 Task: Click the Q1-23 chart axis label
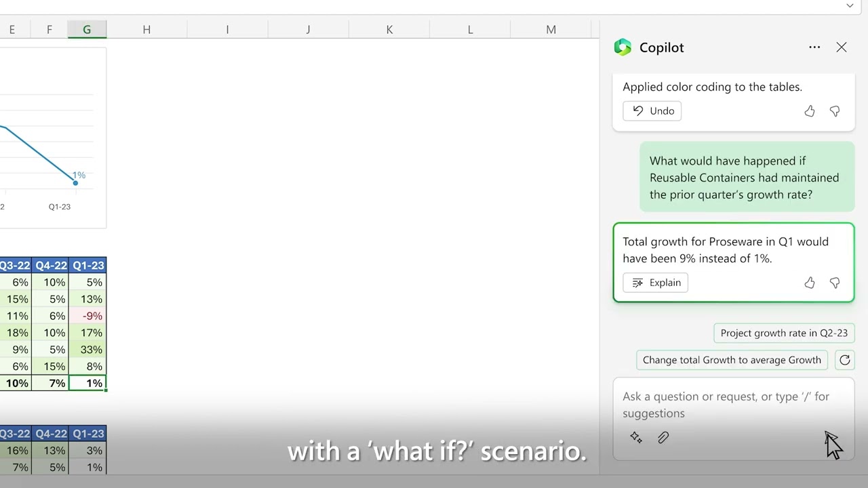point(60,207)
